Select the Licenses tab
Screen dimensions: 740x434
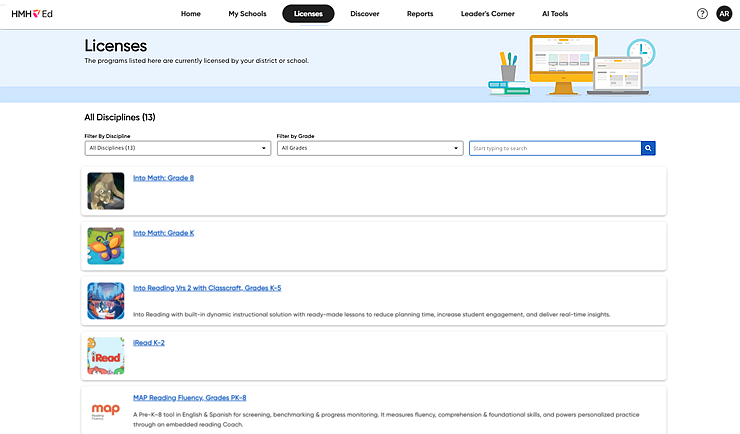pos(308,14)
